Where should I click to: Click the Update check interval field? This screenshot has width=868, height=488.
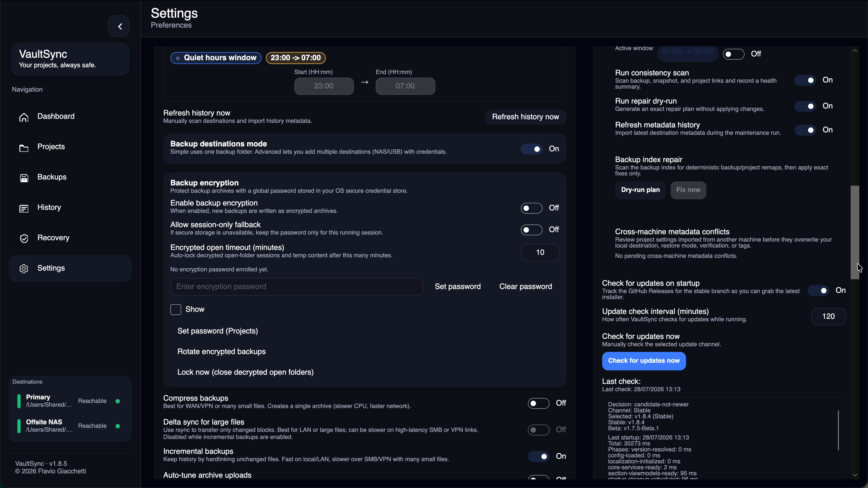point(828,317)
